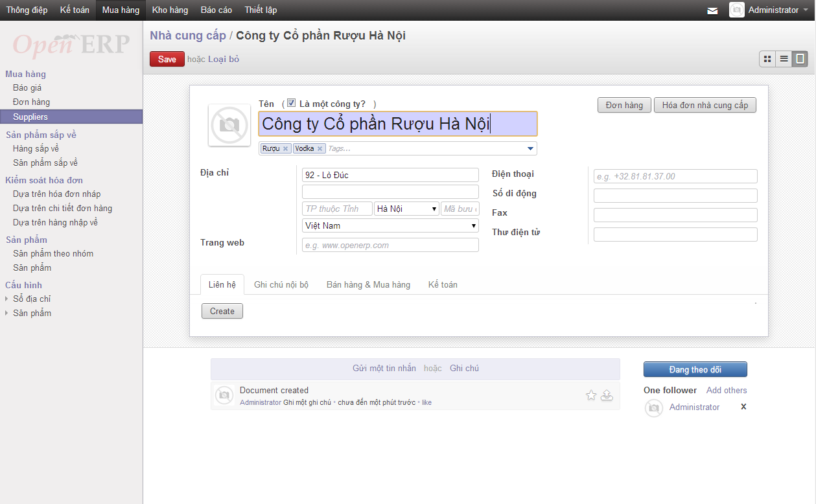Open the Việt Nam country dropdown

point(390,225)
